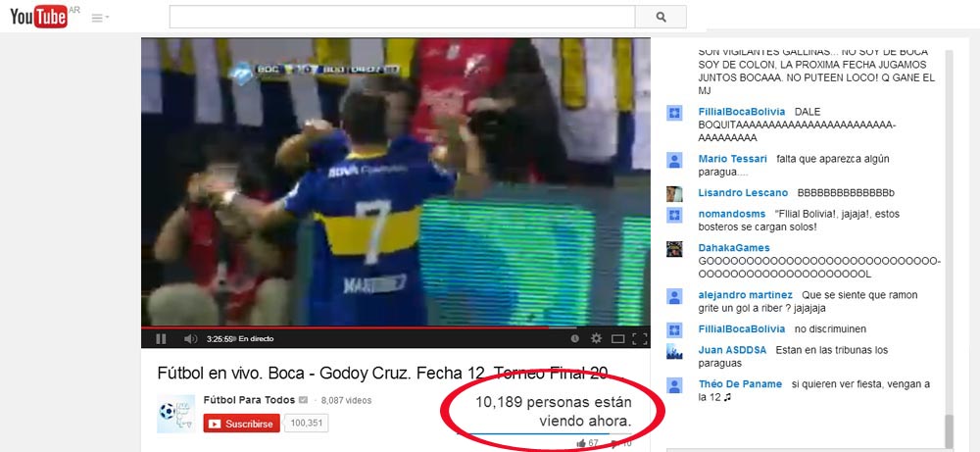
Task: Click the chat panel scrollbar thumb
Action: [x=949, y=431]
